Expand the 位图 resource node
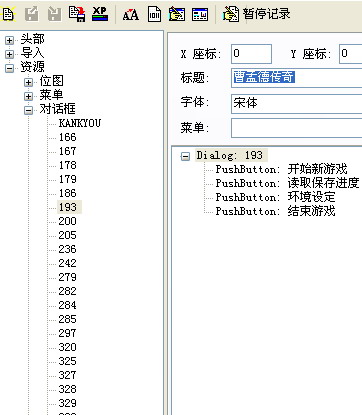Screen dimensions: 362x415 tap(29, 82)
